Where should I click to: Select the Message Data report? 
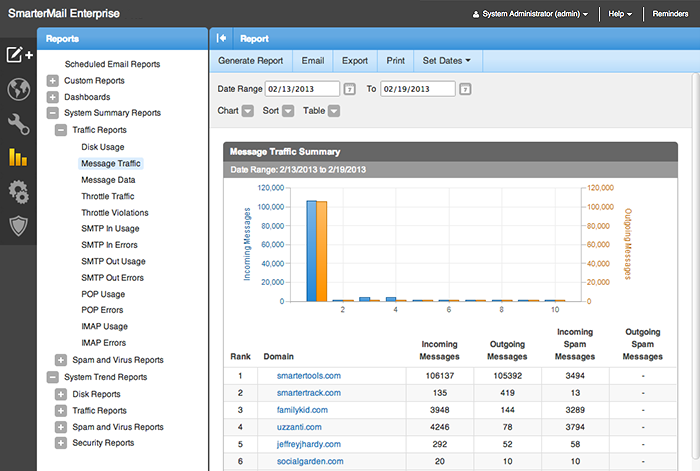click(108, 180)
